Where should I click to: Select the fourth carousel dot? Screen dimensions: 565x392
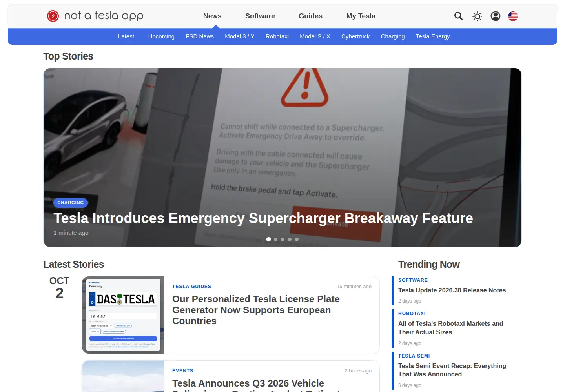pyautogui.click(x=290, y=239)
